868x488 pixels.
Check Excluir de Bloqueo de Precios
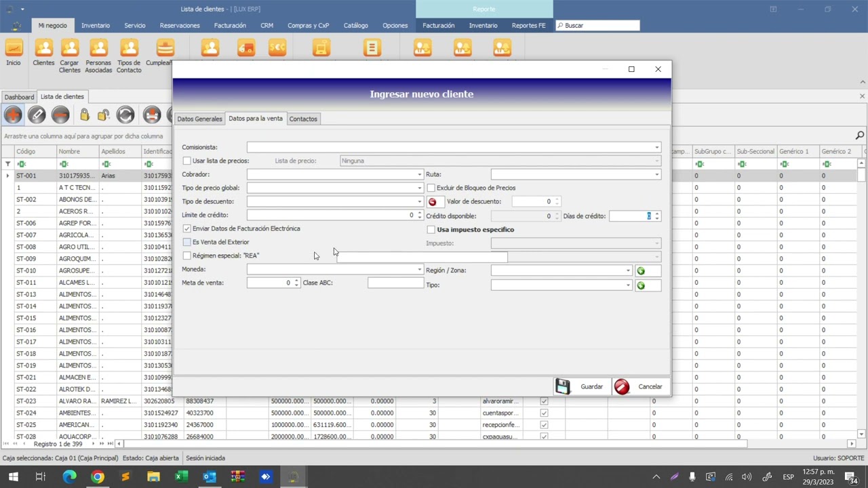point(431,188)
